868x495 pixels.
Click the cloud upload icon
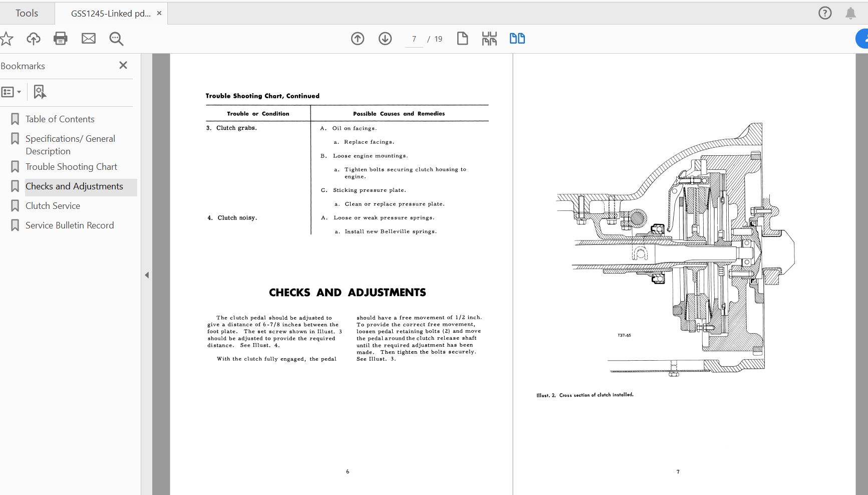click(34, 39)
